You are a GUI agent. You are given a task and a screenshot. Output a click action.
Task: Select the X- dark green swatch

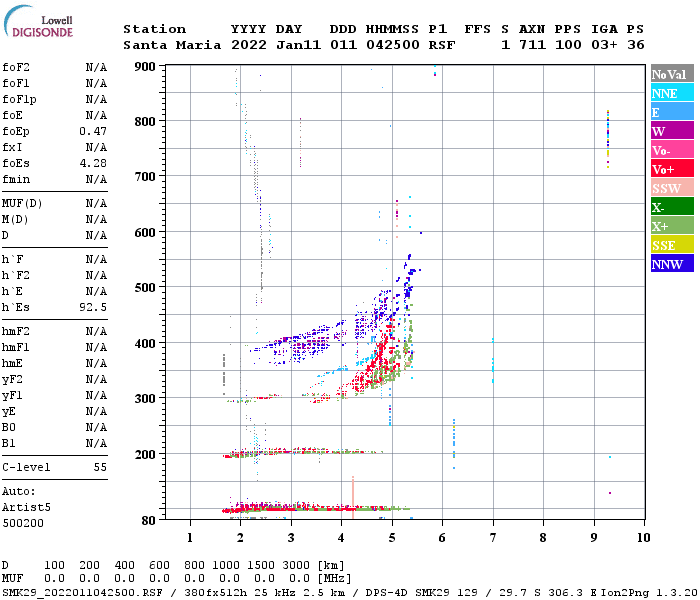tap(672, 207)
